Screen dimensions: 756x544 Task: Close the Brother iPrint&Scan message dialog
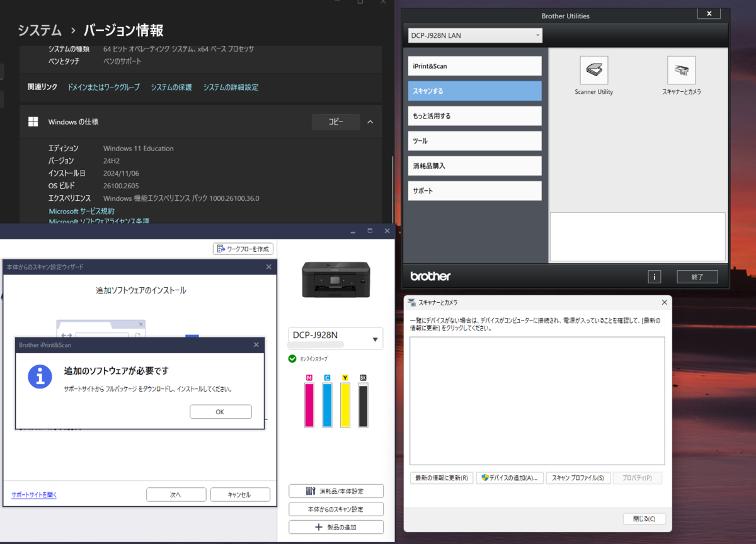(x=256, y=345)
